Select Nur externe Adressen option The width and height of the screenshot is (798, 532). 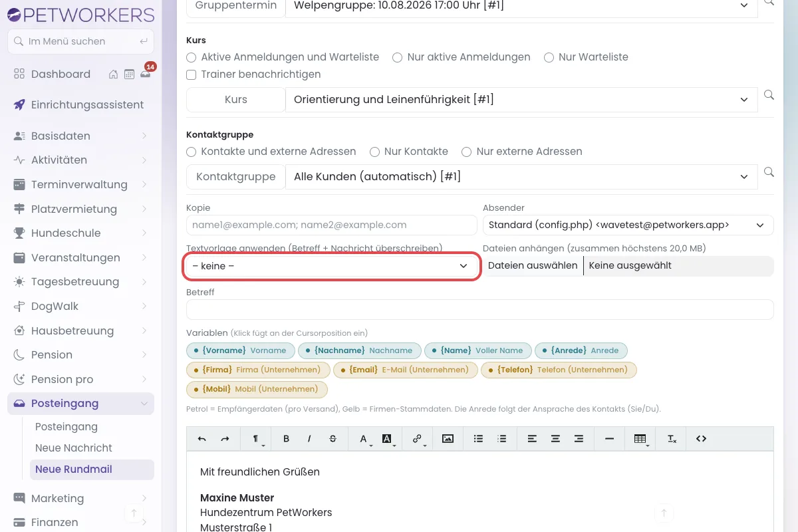point(466,152)
